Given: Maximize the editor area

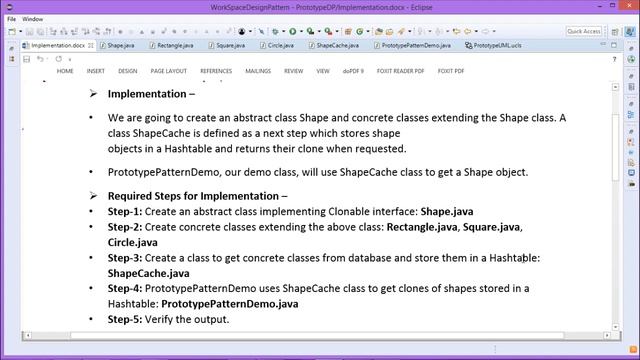Looking at the screenshot, I should point(614,45).
